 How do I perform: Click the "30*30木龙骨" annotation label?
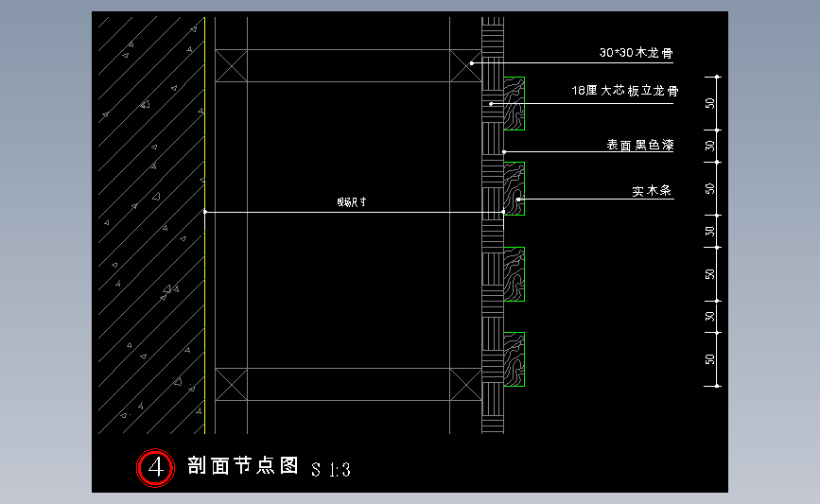[x=636, y=53]
